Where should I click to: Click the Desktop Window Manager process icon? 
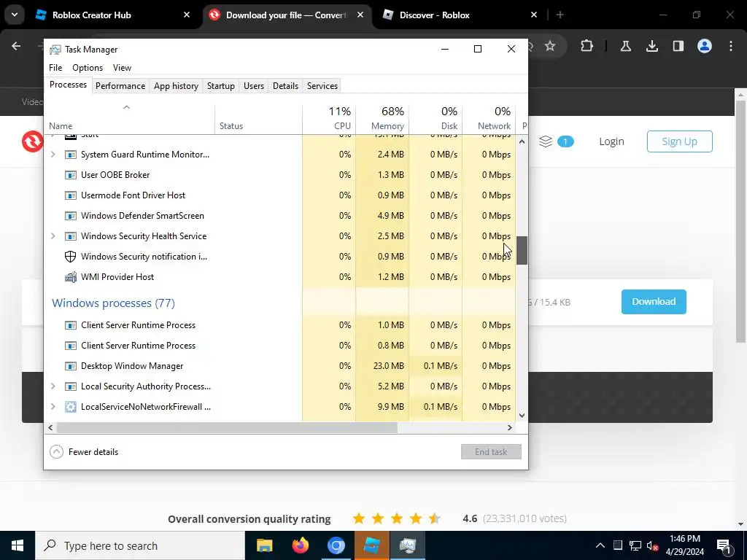point(71,366)
